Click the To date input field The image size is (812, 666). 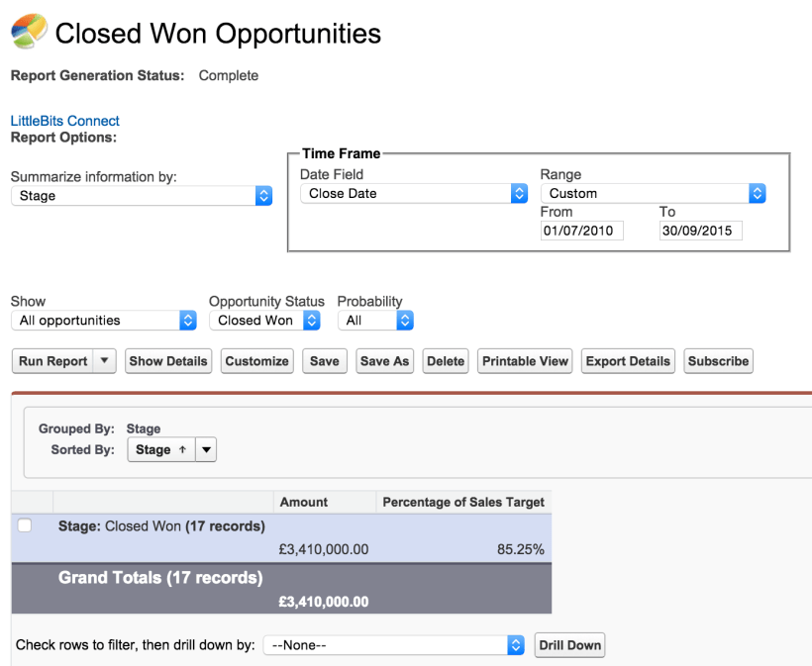[x=700, y=231]
